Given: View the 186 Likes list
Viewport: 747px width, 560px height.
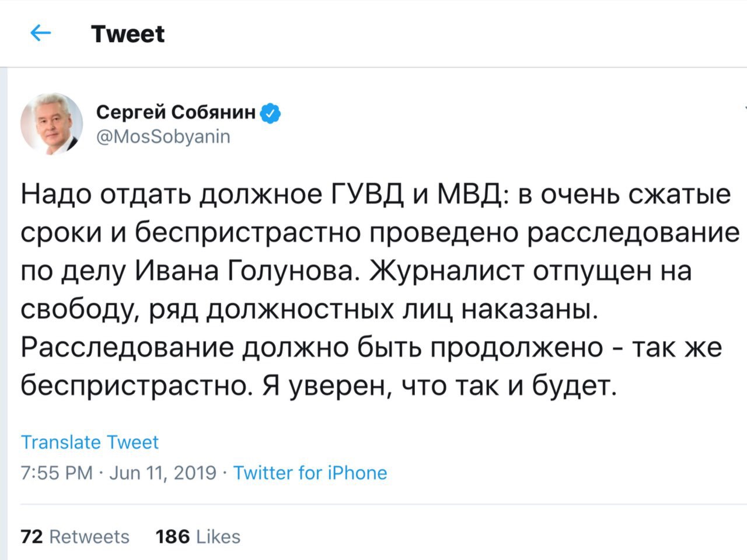Looking at the screenshot, I should [198, 537].
